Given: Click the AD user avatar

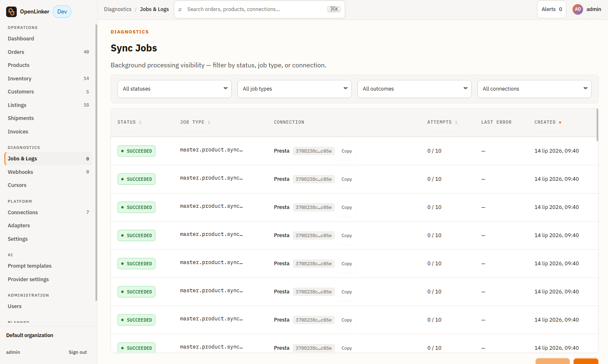Looking at the screenshot, I should (578, 9).
